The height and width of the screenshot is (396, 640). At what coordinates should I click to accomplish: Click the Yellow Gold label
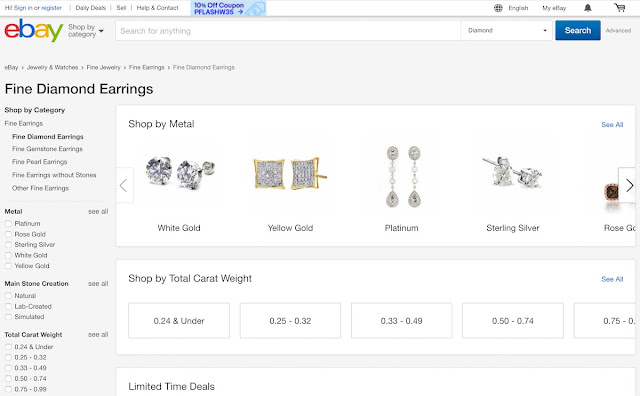tap(290, 228)
